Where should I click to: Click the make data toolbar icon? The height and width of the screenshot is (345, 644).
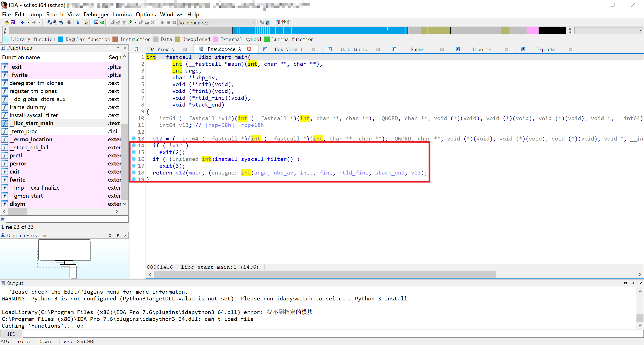[118, 22]
